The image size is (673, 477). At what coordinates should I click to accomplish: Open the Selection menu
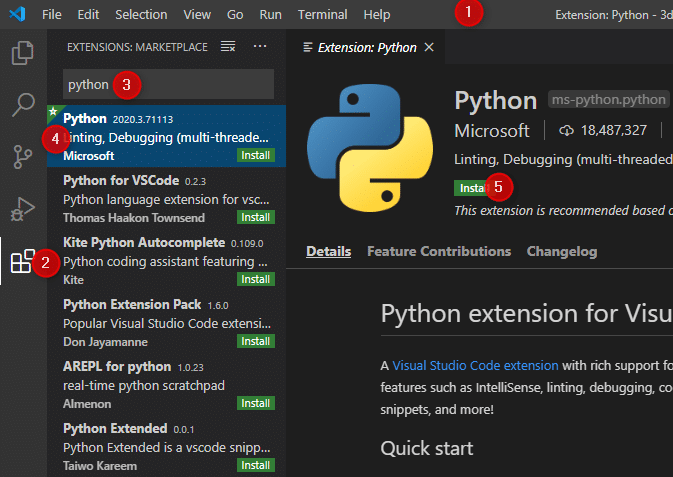pos(141,15)
